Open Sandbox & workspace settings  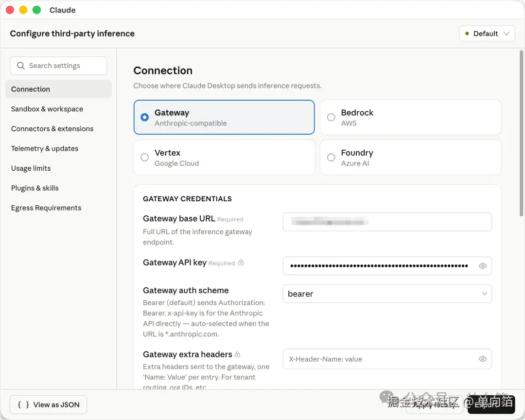pos(58,109)
